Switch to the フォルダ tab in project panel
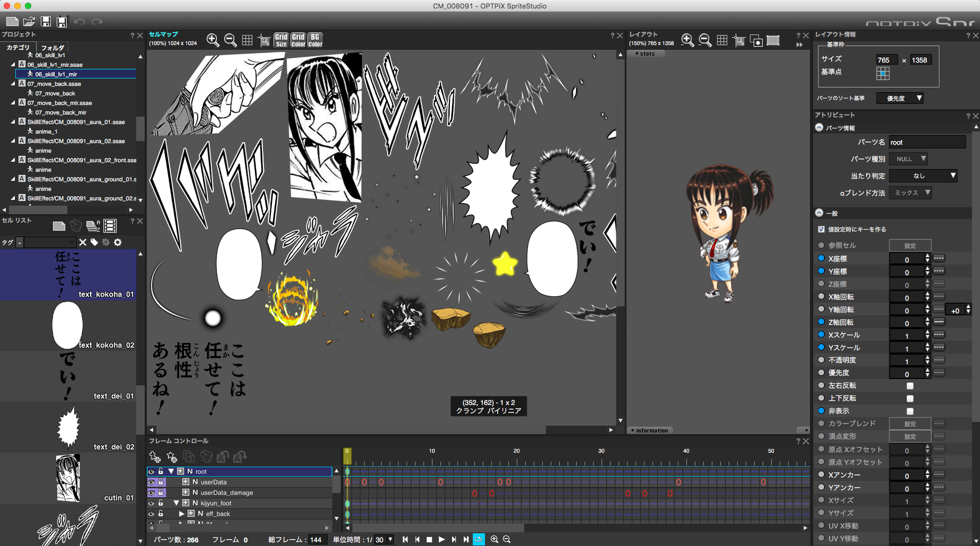 click(52, 47)
